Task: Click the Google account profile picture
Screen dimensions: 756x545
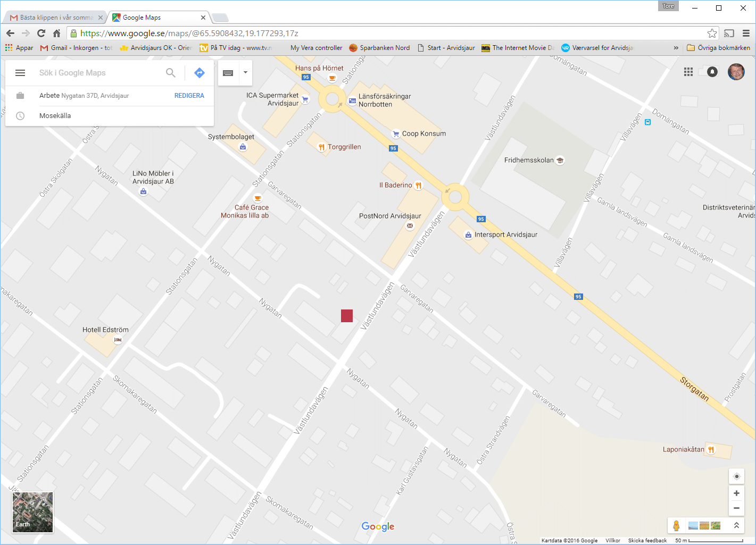Action: (x=736, y=72)
